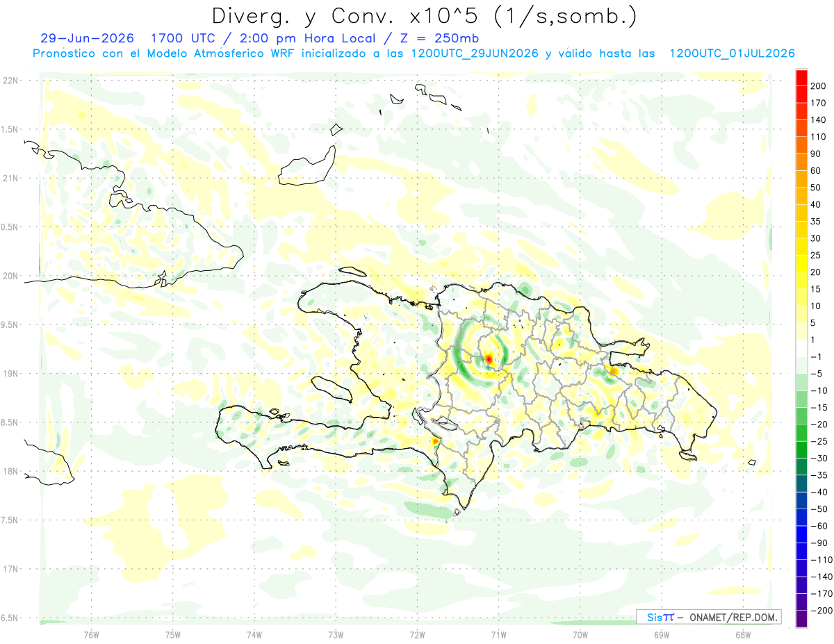The image size is (834, 644).
Task: Click the white colorbar swatch between 1 and -1
Action: click(x=801, y=348)
